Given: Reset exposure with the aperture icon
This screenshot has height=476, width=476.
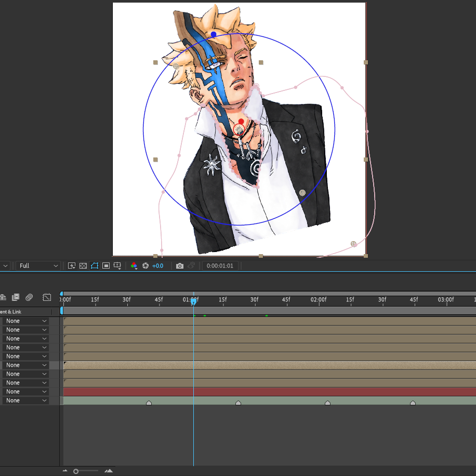Looking at the screenshot, I should [x=146, y=266].
